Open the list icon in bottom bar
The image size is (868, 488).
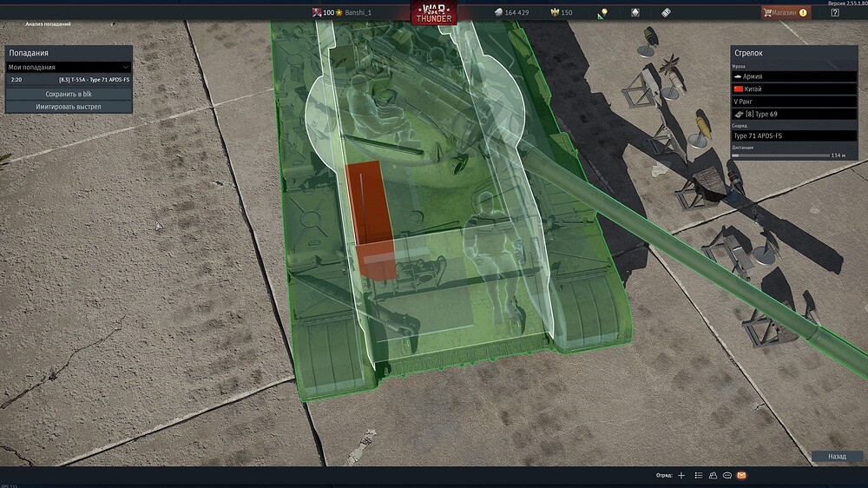point(699,475)
